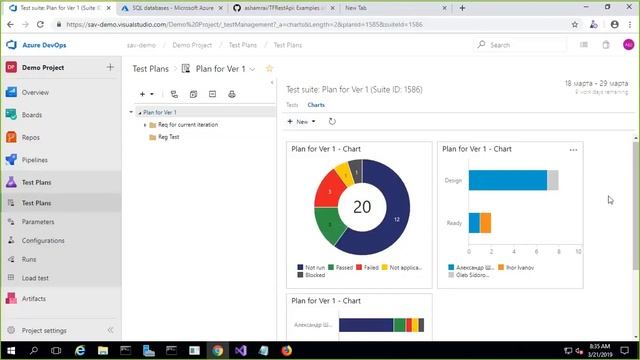Click the Failed legend swatch
This screenshot has width=640, height=360.
359,267
